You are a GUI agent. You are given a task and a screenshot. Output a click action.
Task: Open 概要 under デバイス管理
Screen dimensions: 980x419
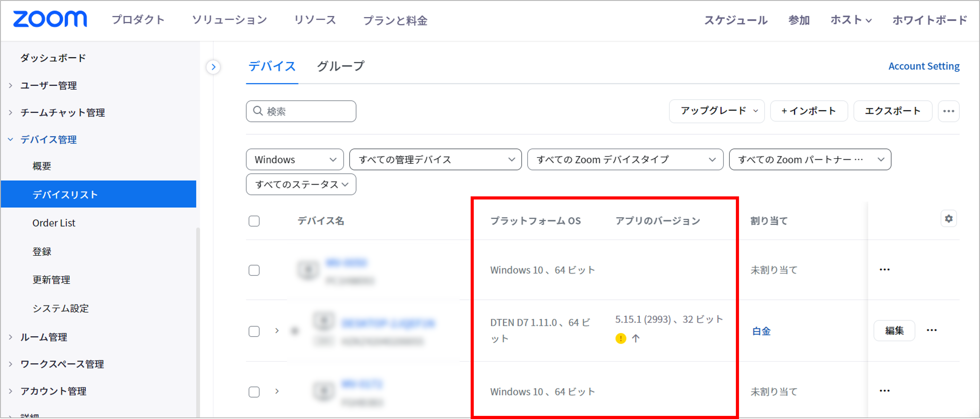click(42, 166)
